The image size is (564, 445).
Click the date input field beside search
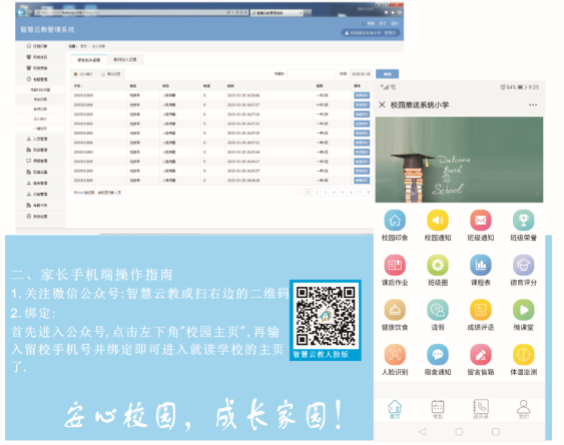[x=361, y=74]
